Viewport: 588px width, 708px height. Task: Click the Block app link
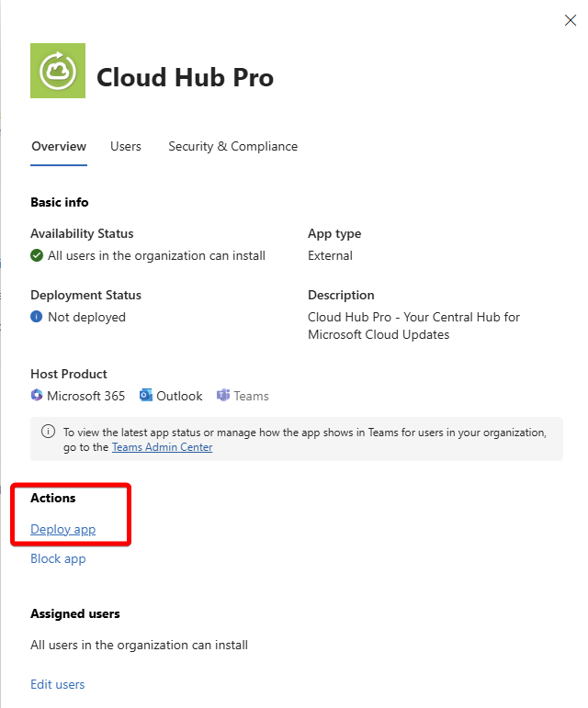point(58,559)
